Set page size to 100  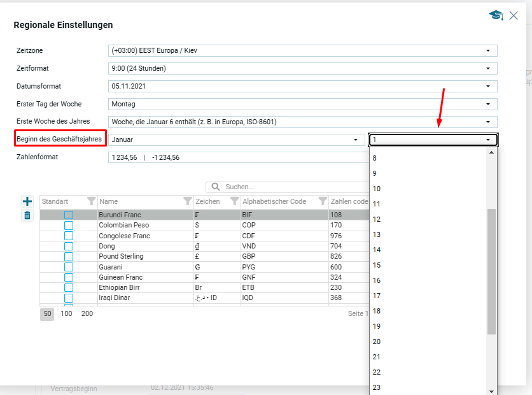click(x=66, y=313)
